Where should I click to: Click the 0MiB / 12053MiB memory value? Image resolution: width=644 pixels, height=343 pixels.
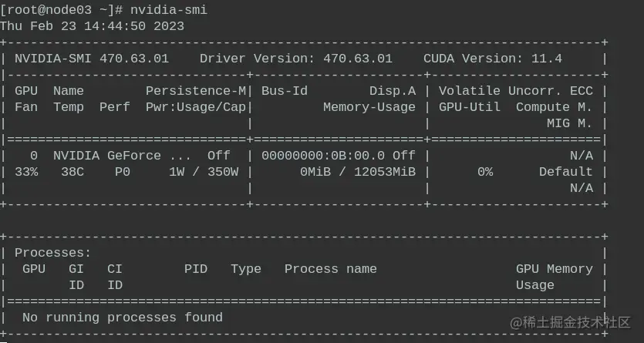(x=357, y=171)
